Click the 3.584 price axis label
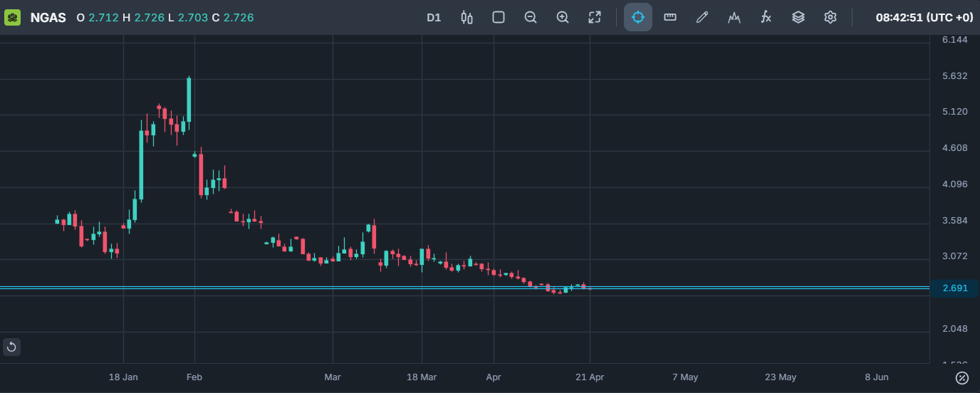 point(955,220)
